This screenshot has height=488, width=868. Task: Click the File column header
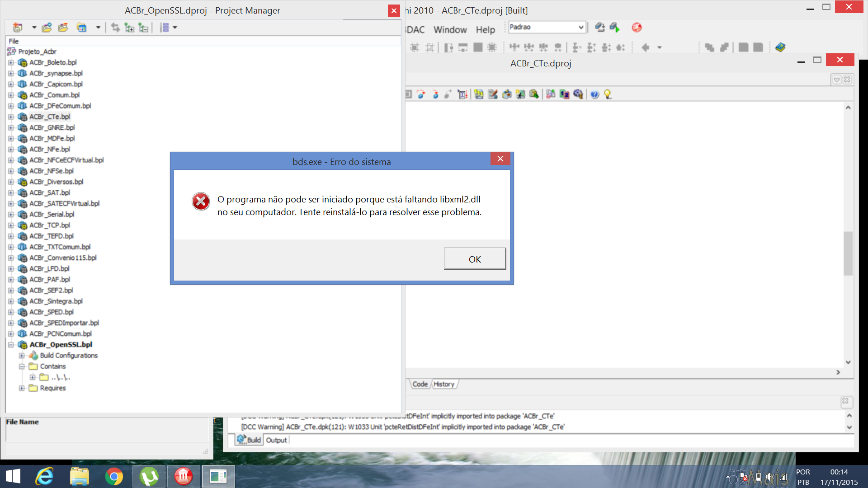(14, 41)
